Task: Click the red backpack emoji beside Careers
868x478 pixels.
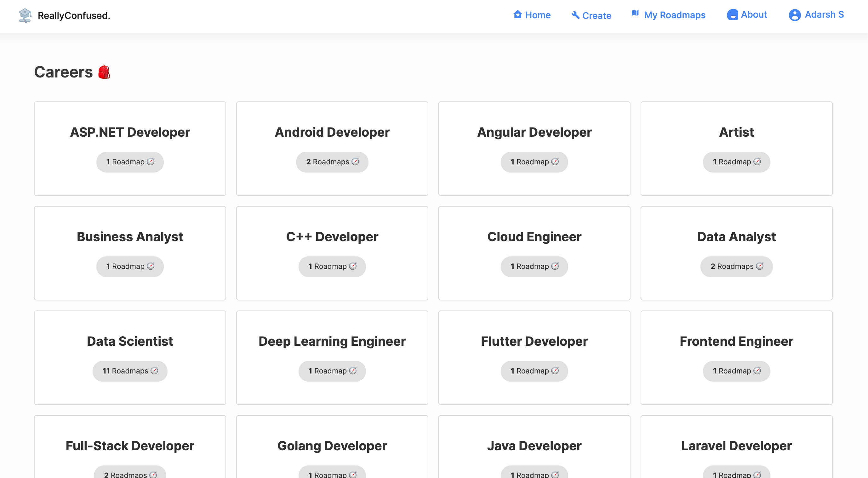Action: (x=104, y=72)
